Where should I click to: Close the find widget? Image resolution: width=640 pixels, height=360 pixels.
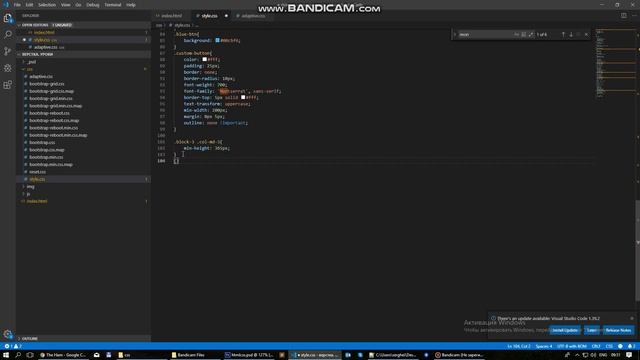587,35
